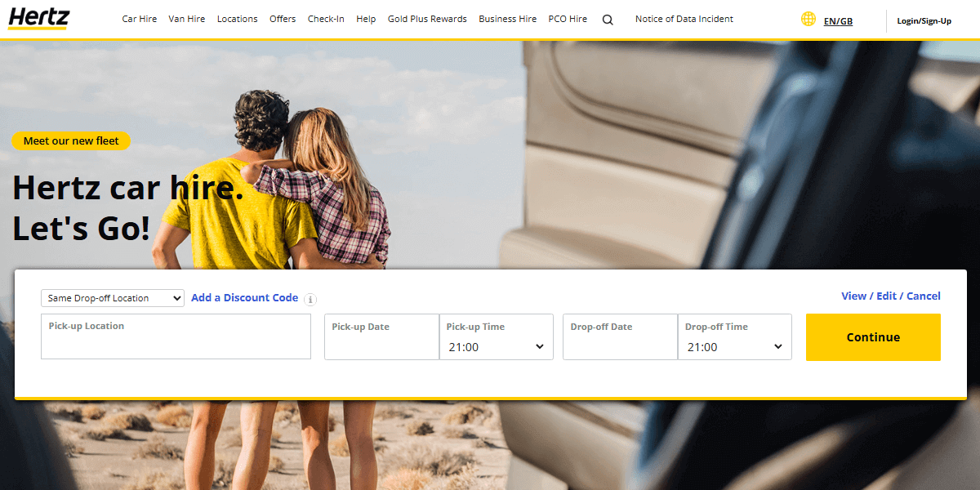This screenshot has height=490, width=980.
Task: Open Gold Plus Rewards
Action: pos(427,19)
